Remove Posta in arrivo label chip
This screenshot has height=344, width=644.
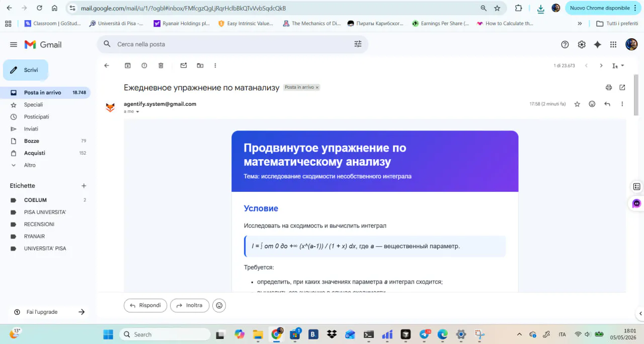coord(317,87)
